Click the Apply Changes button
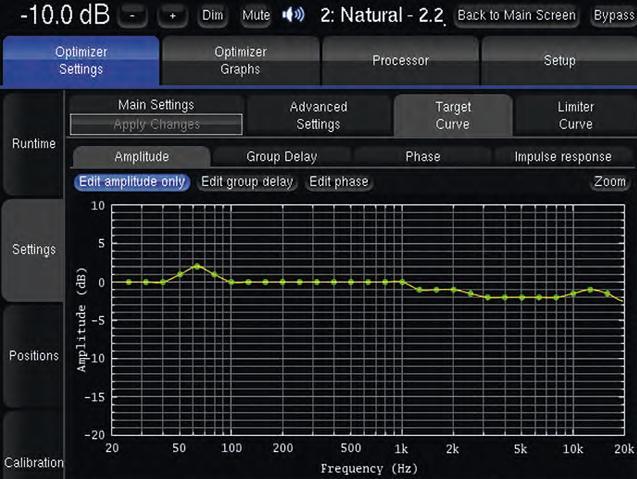This screenshot has width=637, height=479. [x=156, y=124]
